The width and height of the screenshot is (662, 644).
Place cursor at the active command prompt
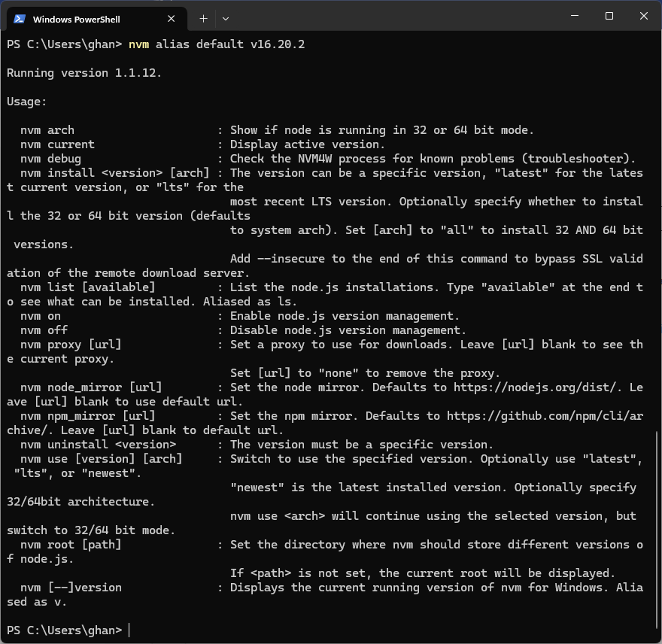(x=128, y=630)
